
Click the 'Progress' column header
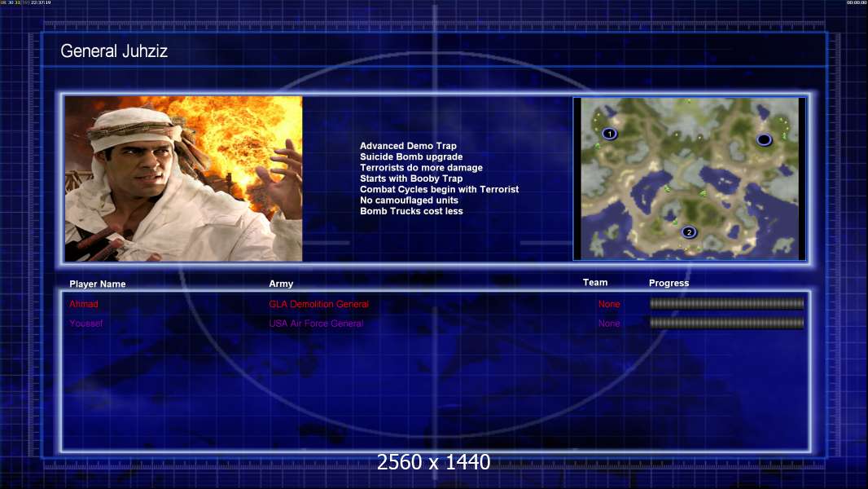click(669, 283)
